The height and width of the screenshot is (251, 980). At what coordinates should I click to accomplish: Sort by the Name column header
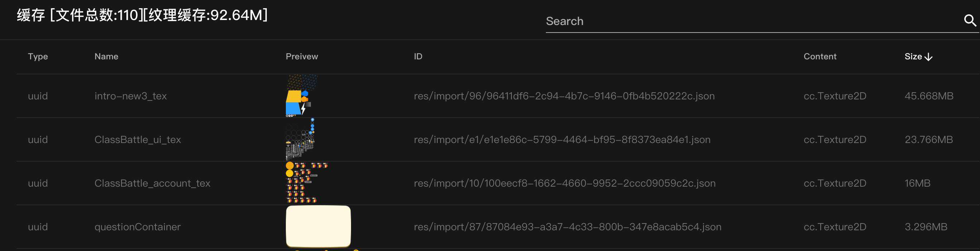(106, 56)
